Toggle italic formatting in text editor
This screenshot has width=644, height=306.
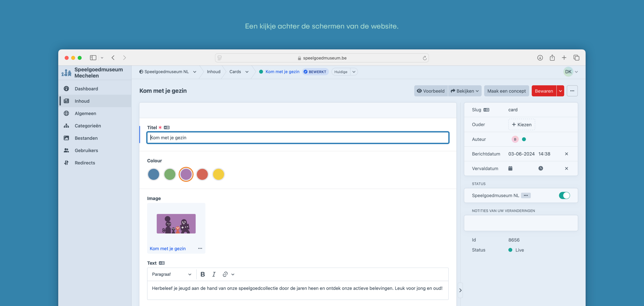click(x=214, y=274)
